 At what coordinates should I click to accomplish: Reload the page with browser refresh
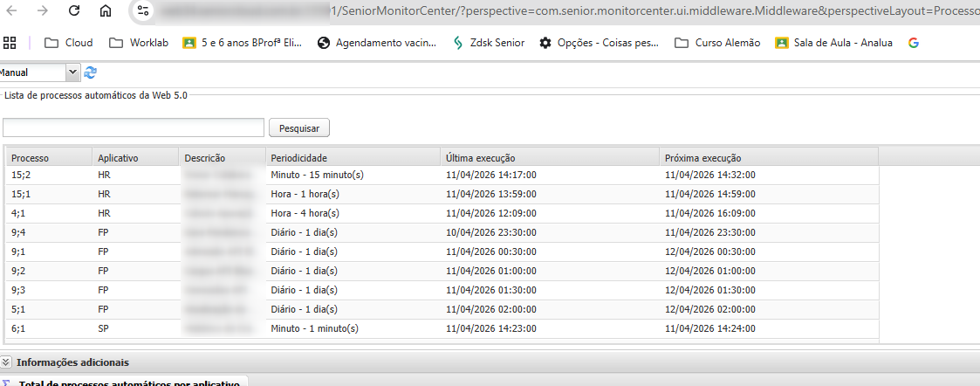[x=74, y=11]
